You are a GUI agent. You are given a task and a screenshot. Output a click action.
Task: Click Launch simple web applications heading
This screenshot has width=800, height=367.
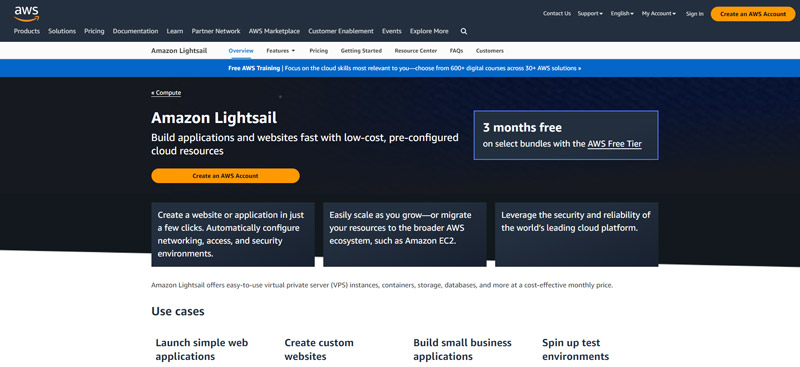pos(202,350)
